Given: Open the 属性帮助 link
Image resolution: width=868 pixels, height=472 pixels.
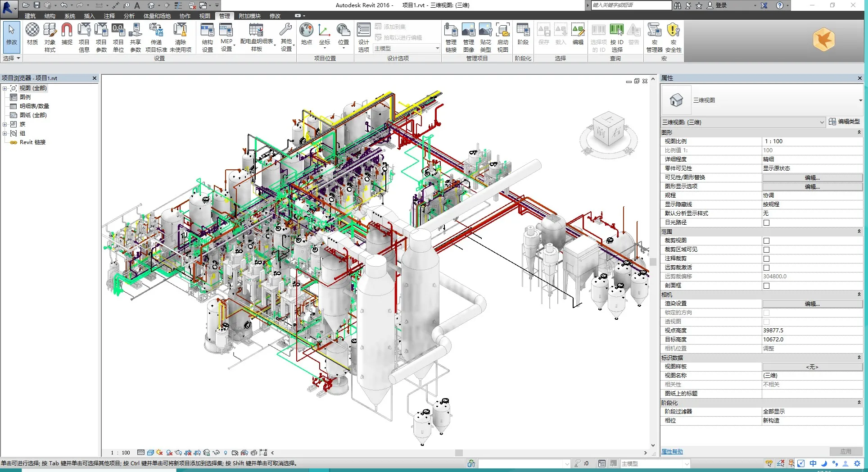Looking at the screenshot, I should click(x=672, y=451).
